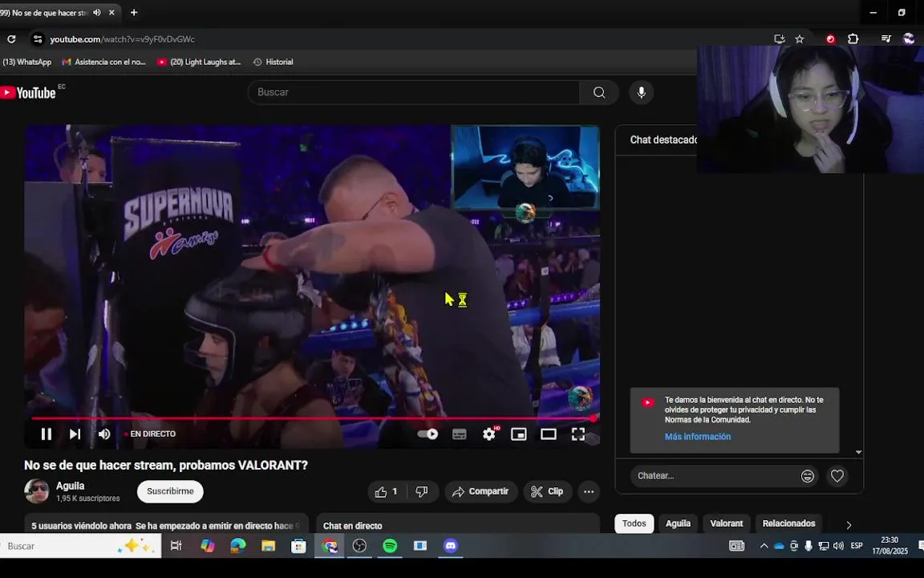Open the media control icon in toolbar

(885, 39)
